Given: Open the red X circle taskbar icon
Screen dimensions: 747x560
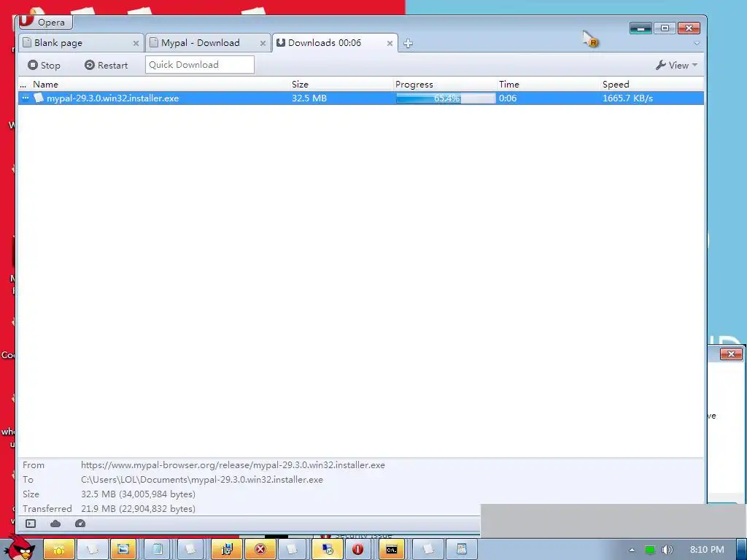Looking at the screenshot, I should [x=260, y=549].
